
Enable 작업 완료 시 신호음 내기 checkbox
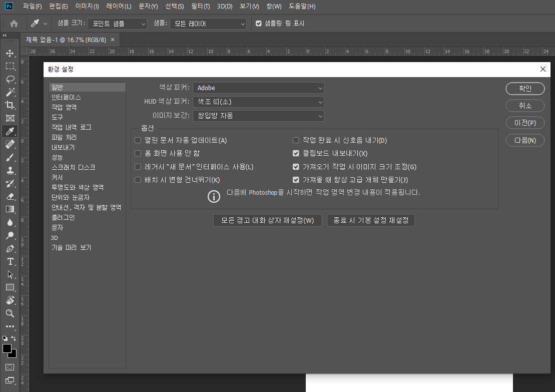296,140
